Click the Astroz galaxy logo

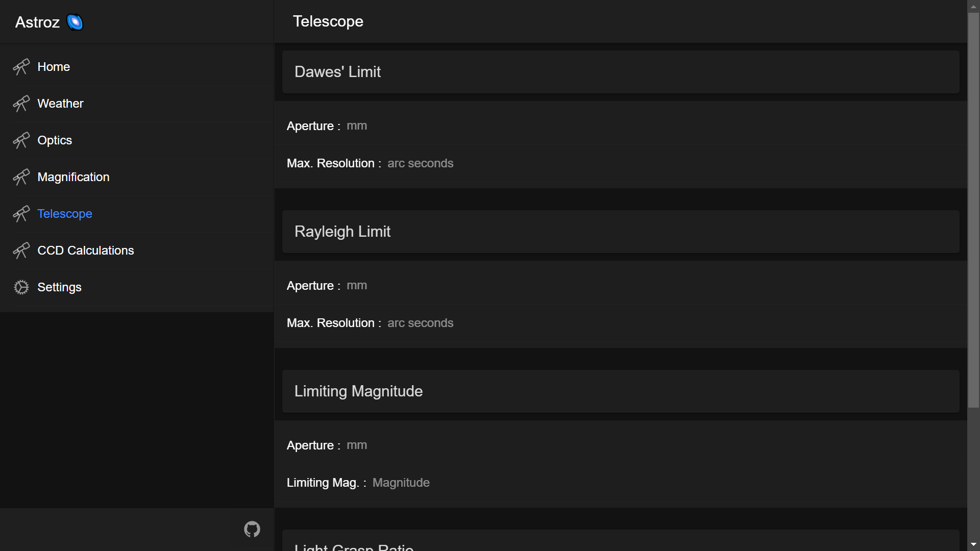click(x=76, y=21)
